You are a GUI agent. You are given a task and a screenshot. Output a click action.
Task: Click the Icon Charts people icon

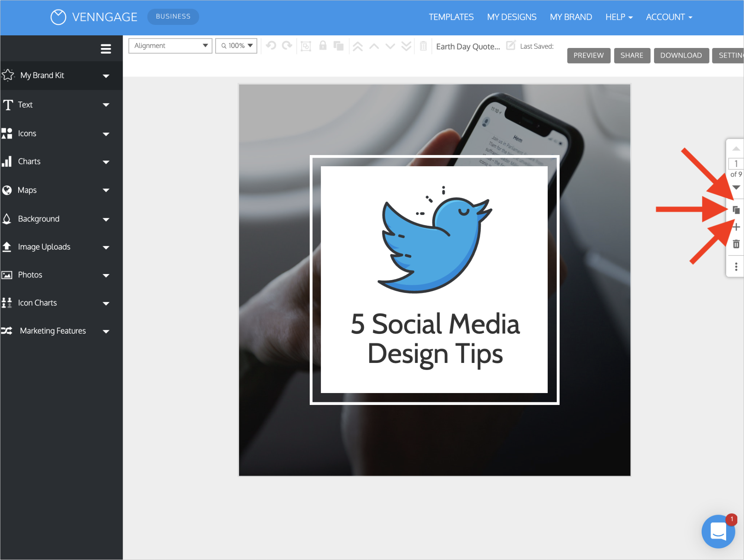click(7, 303)
